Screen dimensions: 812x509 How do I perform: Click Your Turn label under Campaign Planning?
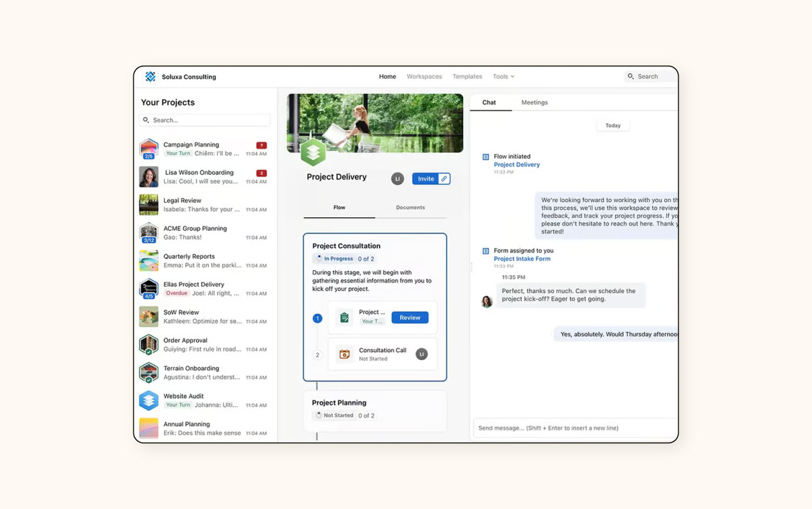(178, 153)
